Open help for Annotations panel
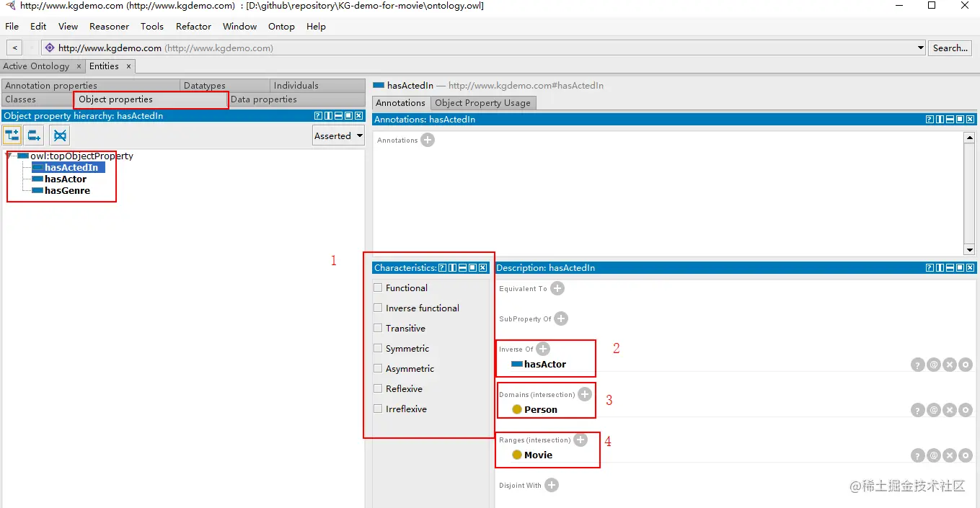The image size is (980, 508). tap(930, 120)
